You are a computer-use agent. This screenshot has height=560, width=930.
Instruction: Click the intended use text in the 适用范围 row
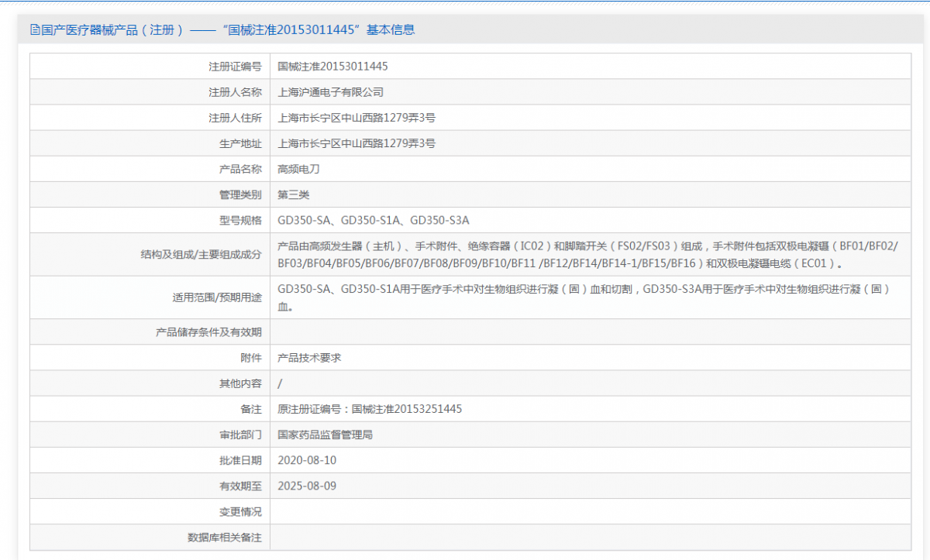[584, 297]
